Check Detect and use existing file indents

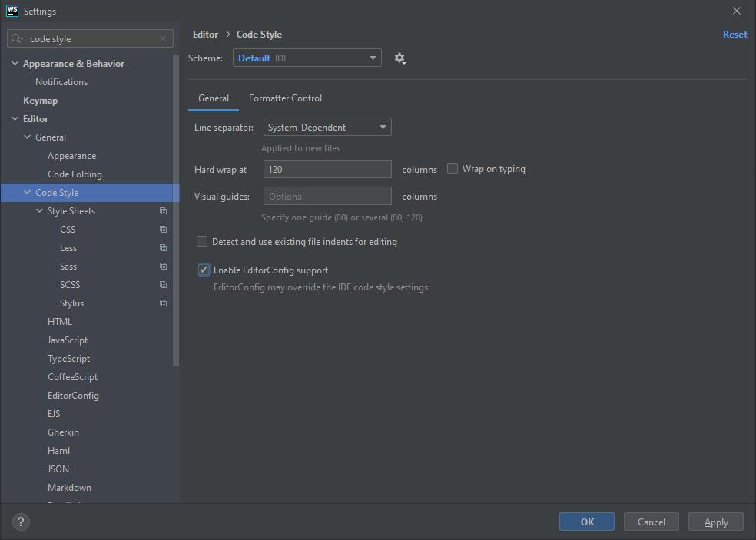click(202, 242)
